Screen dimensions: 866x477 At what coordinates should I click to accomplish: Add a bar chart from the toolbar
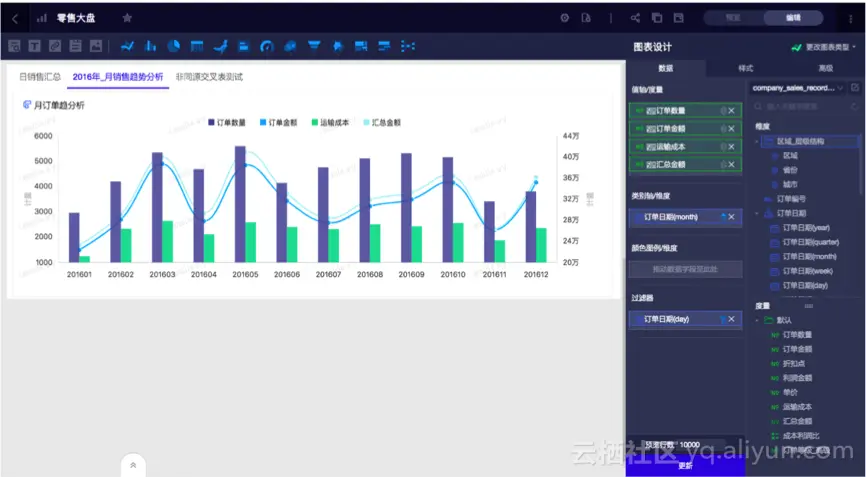point(150,46)
